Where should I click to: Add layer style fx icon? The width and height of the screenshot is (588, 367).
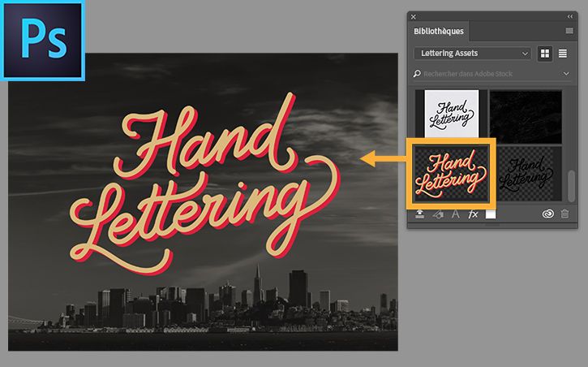pos(474,214)
